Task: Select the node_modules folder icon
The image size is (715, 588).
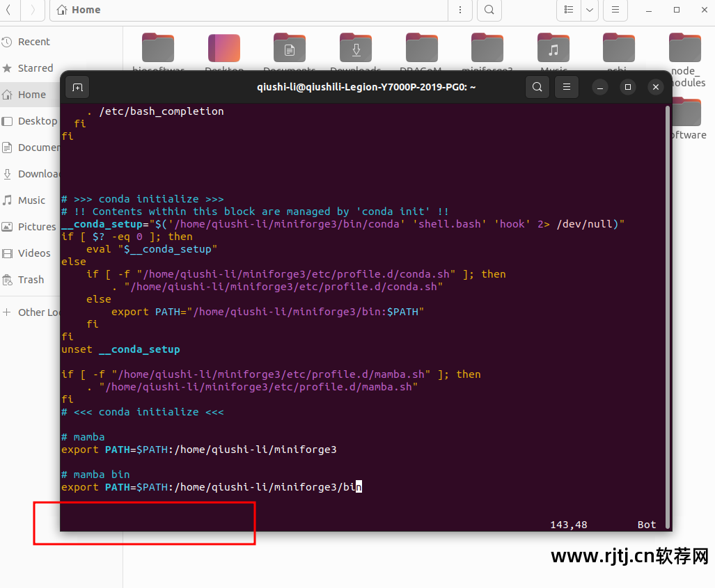Action: pos(685,47)
